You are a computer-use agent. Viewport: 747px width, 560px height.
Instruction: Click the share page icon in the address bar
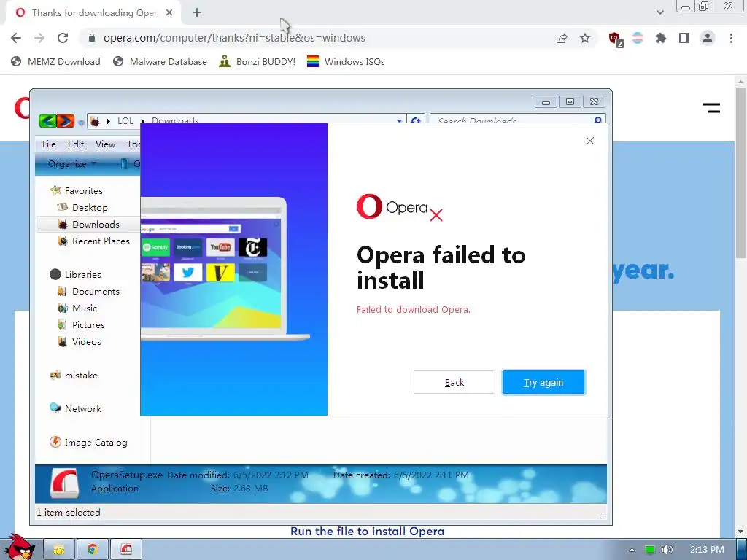point(562,38)
